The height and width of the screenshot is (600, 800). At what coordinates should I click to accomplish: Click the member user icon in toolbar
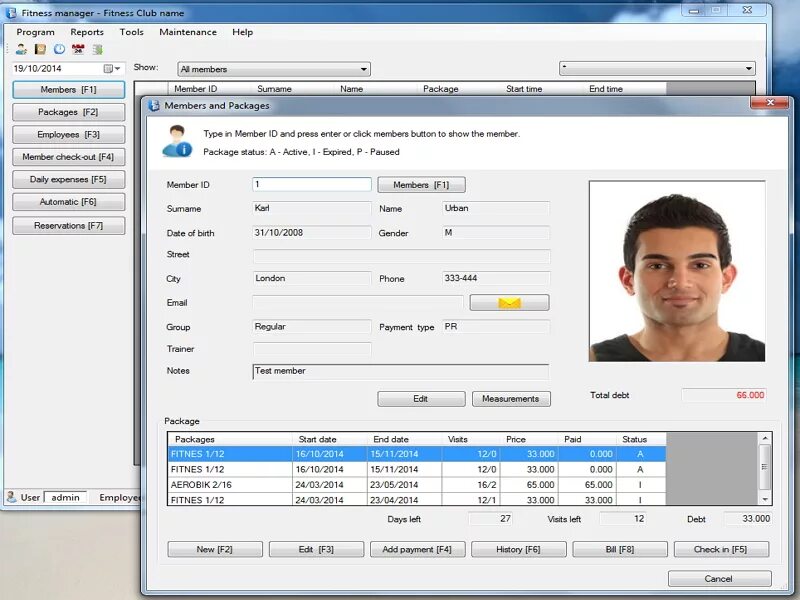coord(21,49)
